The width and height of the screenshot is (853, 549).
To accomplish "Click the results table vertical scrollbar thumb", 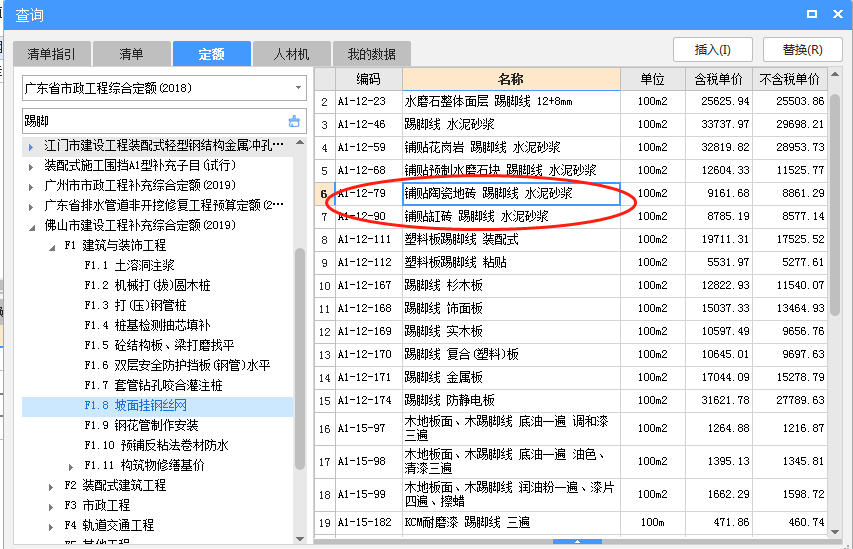I will tap(835, 204).
